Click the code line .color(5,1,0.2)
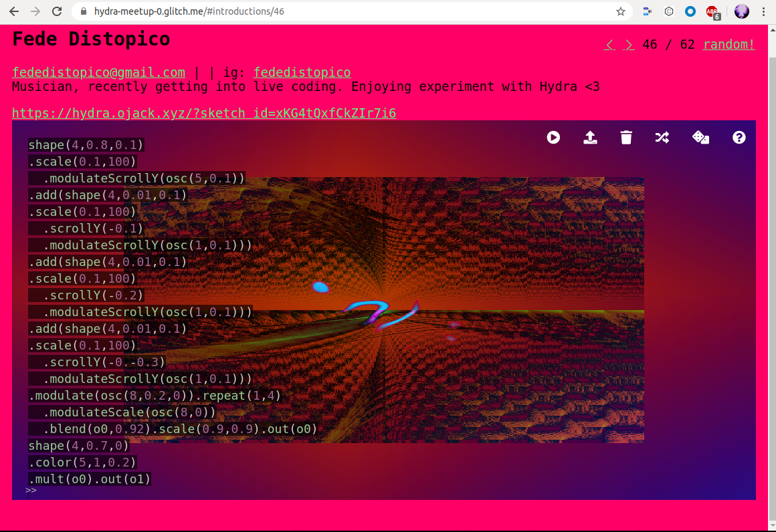This screenshot has height=532, width=776. coord(82,462)
